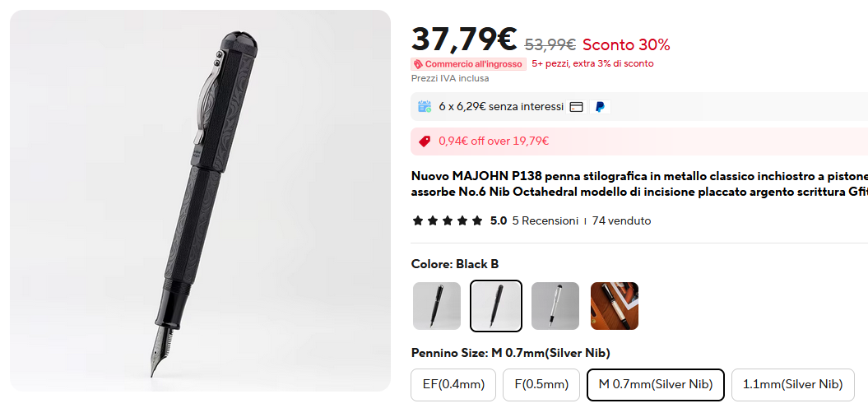Select the color swatch with wooden background
The image size is (868, 408).
point(615,306)
